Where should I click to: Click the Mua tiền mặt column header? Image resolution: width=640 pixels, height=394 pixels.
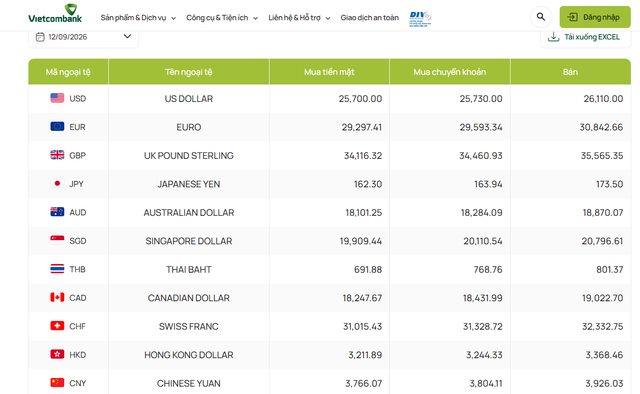[x=329, y=72]
